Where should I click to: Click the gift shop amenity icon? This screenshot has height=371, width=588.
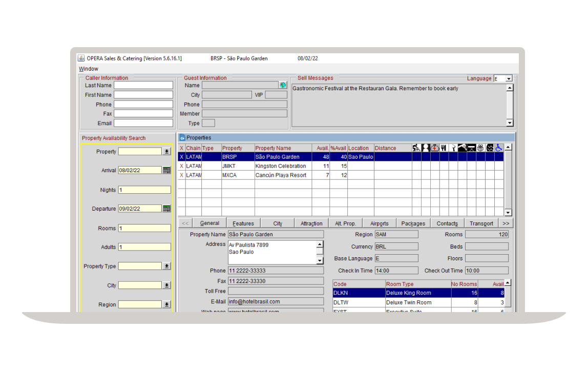pyautogui.click(x=480, y=148)
